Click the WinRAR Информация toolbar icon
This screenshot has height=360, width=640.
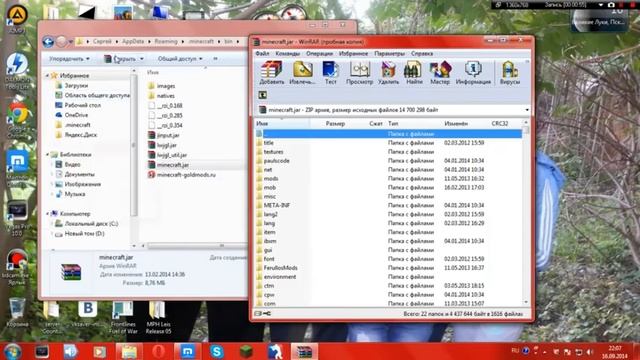click(x=473, y=73)
